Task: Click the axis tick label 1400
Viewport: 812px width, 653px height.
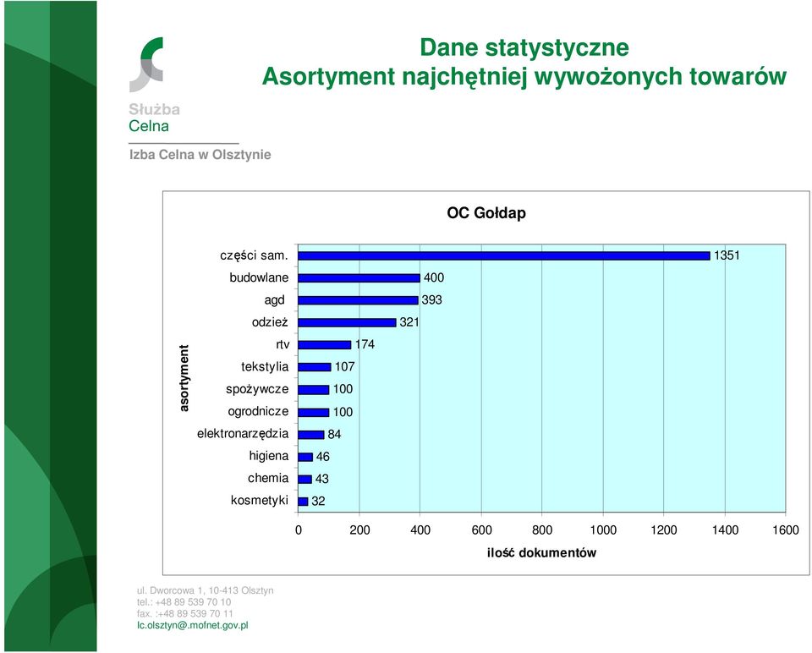Action: [x=725, y=530]
